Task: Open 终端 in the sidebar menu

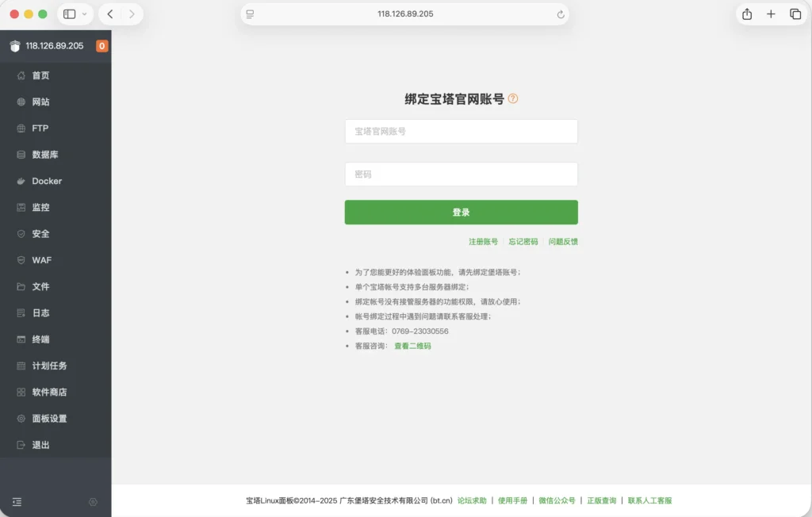Action: pos(56,340)
